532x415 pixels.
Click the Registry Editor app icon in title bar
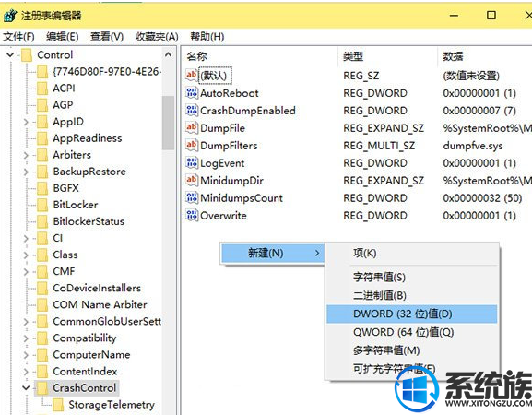10,16
